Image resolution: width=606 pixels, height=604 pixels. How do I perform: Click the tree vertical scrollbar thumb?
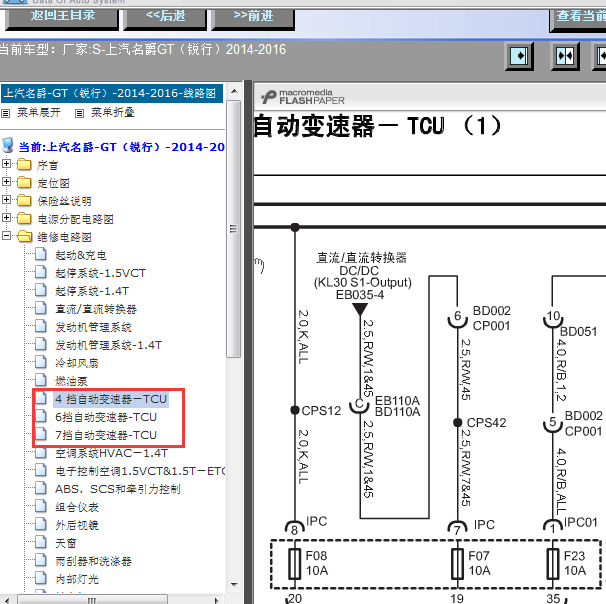pos(233,229)
